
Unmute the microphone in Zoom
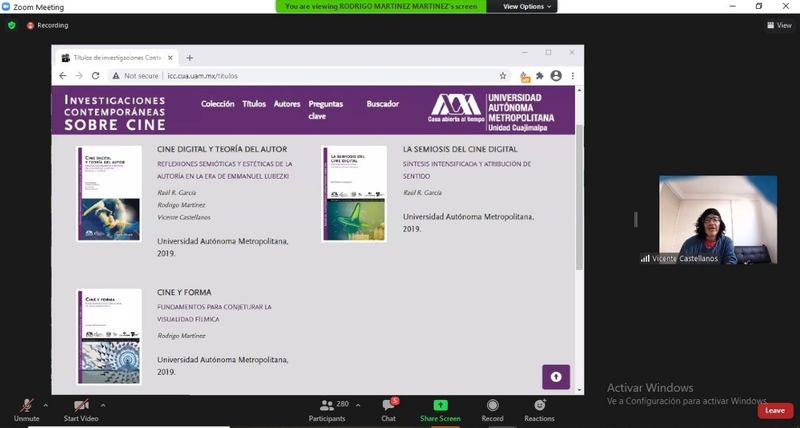[27, 411]
